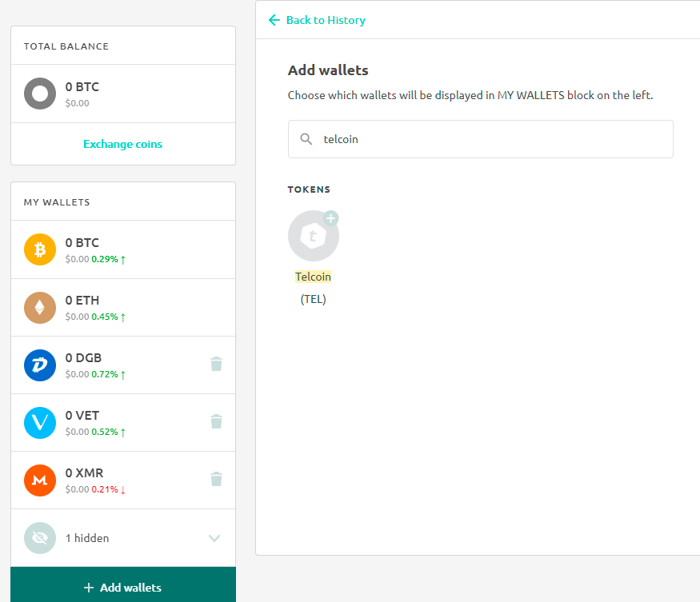700x602 pixels.
Task: Open the VeChain wallet icon
Action: click(40, 423)
